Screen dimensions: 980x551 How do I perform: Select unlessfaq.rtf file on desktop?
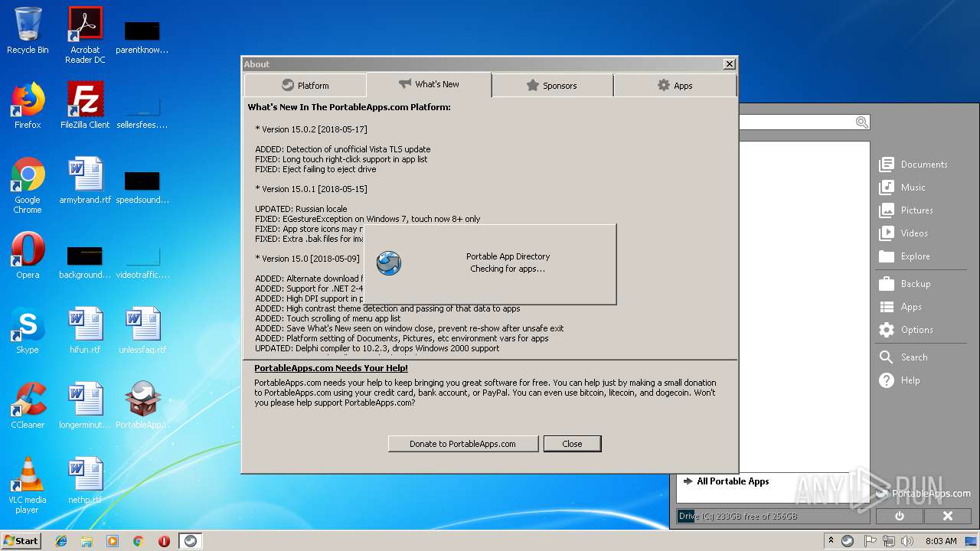coord(142,331)
